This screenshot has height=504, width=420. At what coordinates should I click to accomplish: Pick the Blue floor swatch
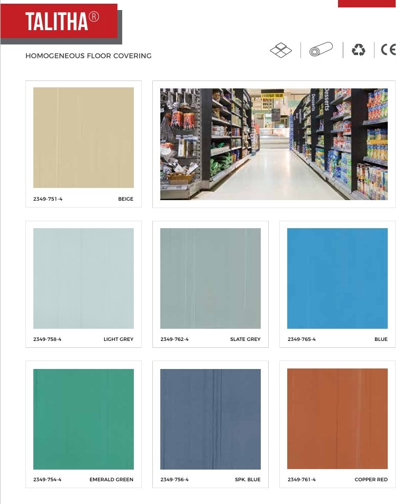[337, 278]
